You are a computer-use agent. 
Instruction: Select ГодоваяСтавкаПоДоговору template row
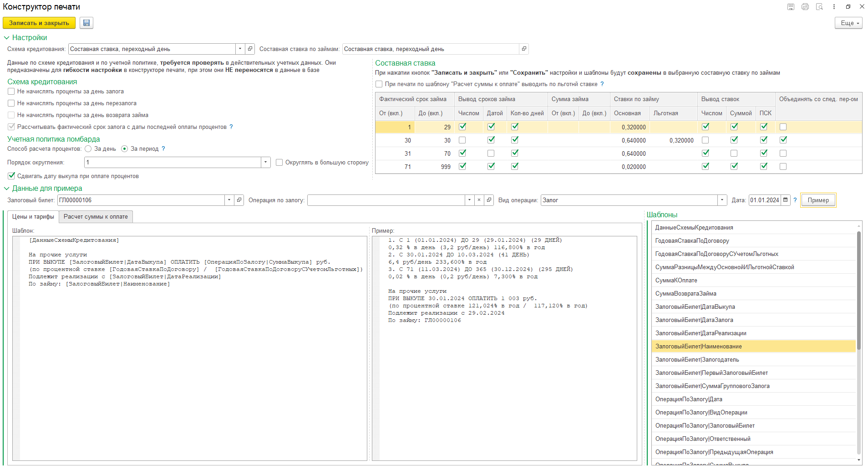pyautogui.click(x=754, y=241)
